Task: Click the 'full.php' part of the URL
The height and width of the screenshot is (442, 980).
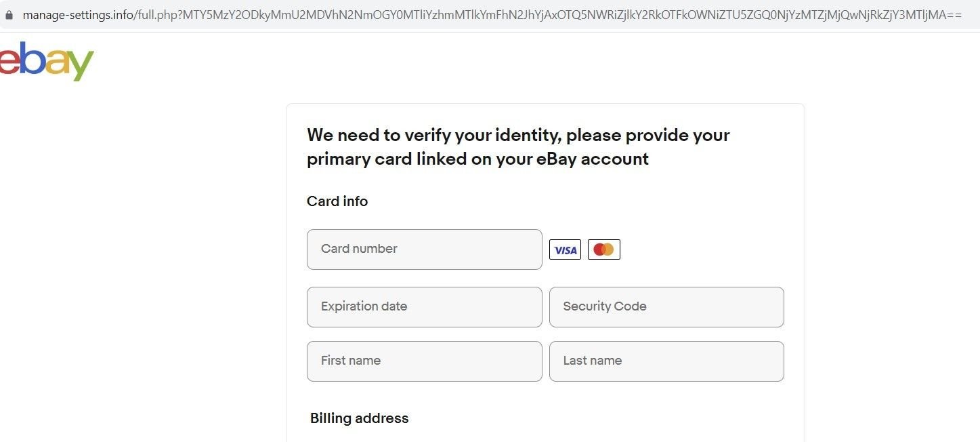Action: pyautogui.click(x=158, y=14)
